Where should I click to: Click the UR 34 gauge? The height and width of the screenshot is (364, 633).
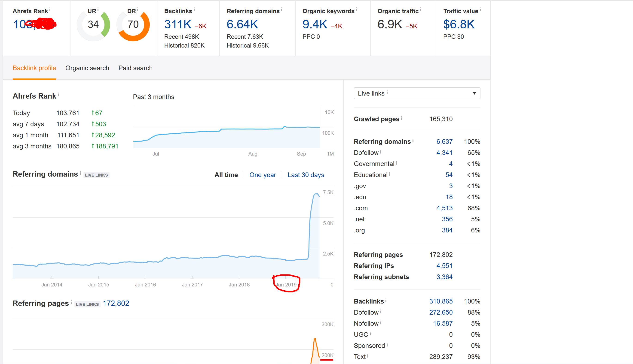coord(93,24)
